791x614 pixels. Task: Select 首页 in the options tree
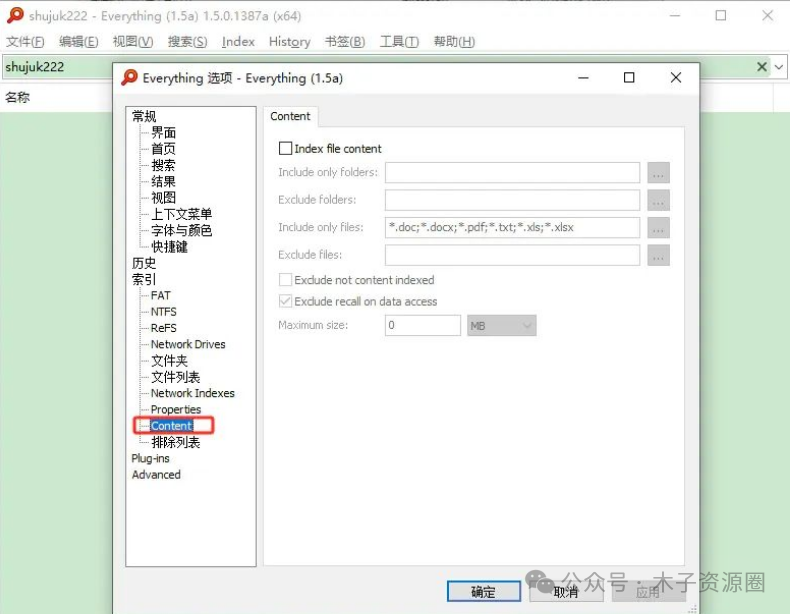[x=163, y=149]
